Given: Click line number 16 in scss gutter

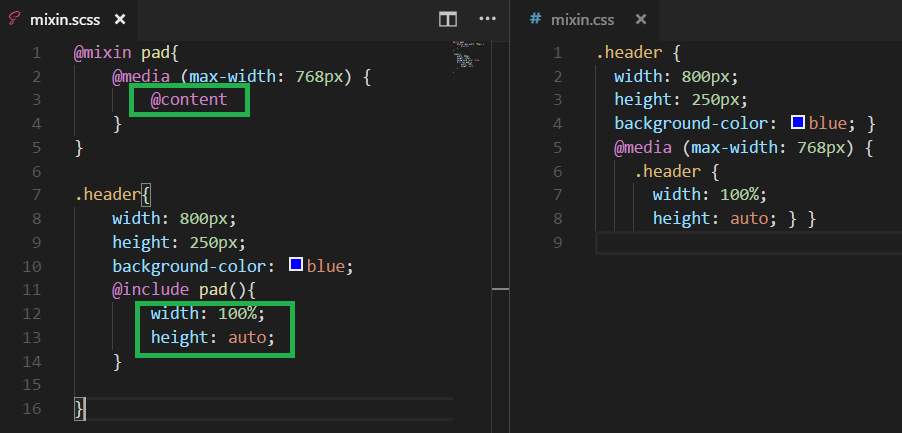Looking at the screenshot, I should pyautogui.click(x=32, y=409).
